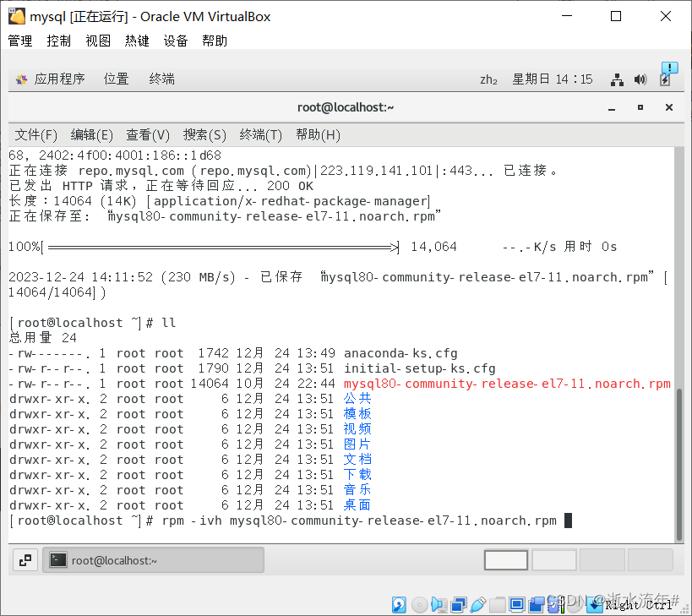Viewport: 692px width, 616px height.
Task: Click the root@localhost:~ taskbar button
Action: click(153, 559)
